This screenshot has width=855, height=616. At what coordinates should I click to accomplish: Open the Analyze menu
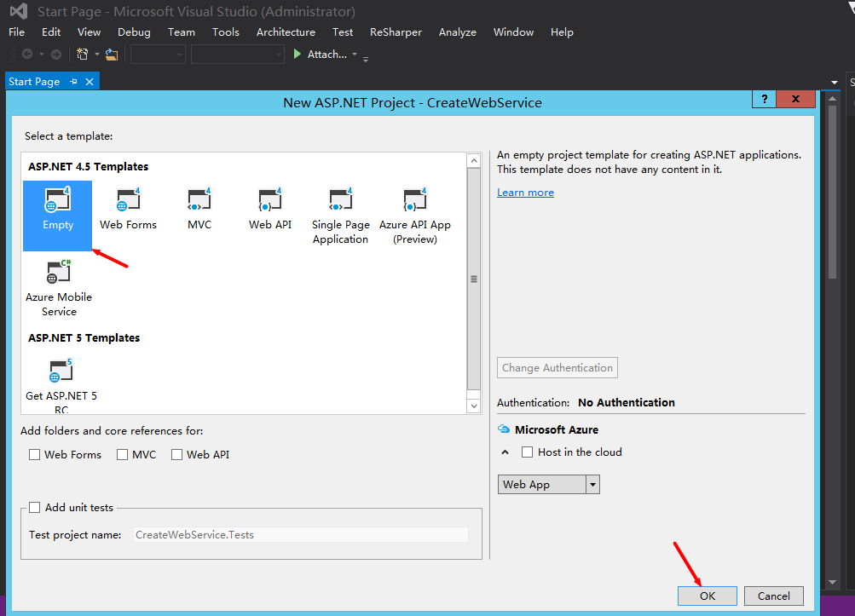(458, 32)
